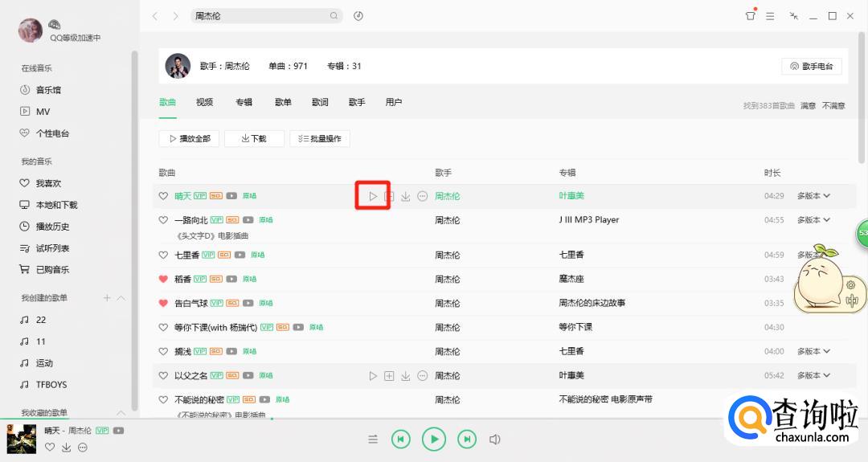The image size is (868, 462).
Task: Click the 满意 feedback link
Action: pos(809,106)
